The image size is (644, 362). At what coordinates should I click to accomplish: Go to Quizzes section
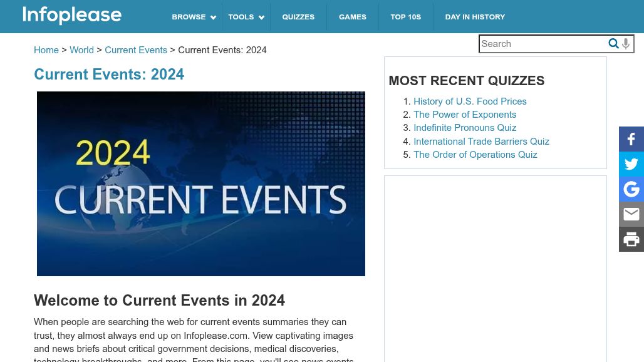298,17
